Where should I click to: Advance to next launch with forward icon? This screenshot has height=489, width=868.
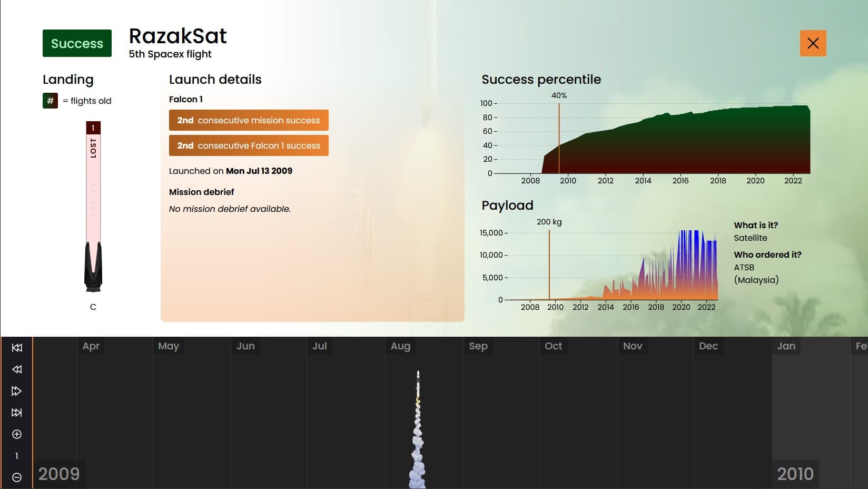coord(17,391)
